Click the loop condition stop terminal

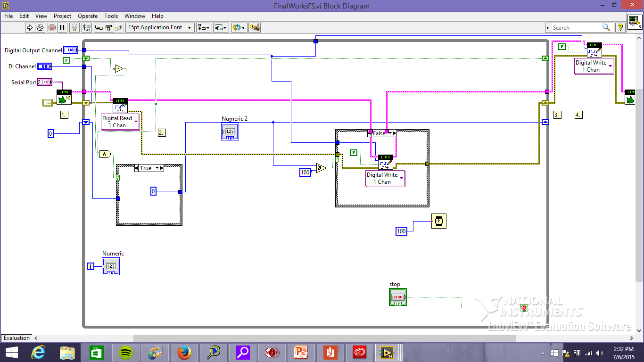tap(524, 308)
